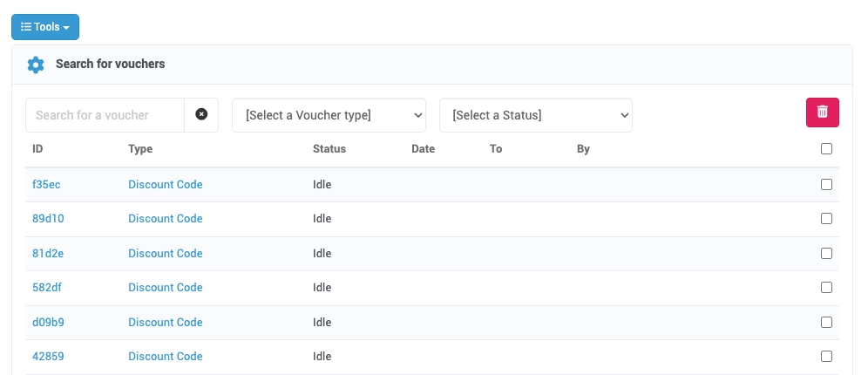
Task: Click the Date column header
Action: click(x=423, y=149)
